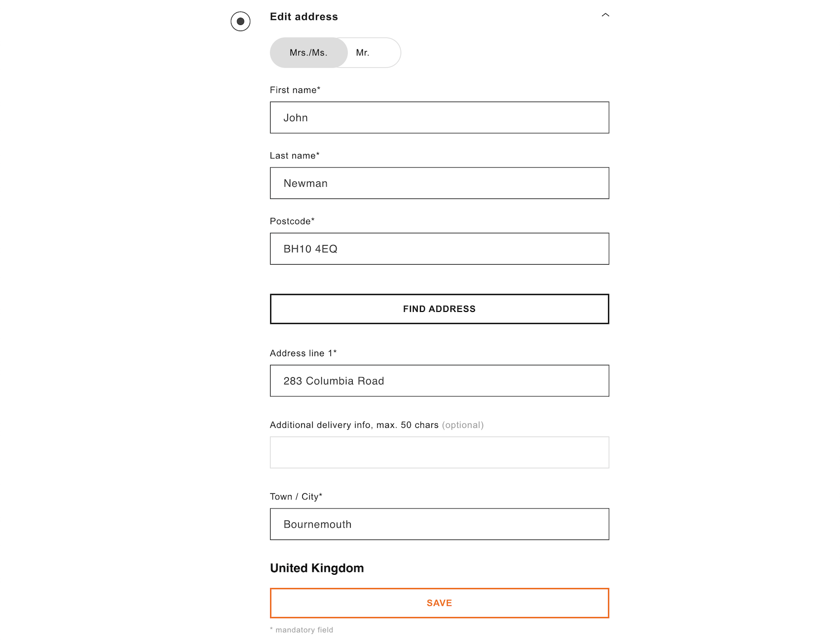Click into the Postcode box BH10 4EQ
This screenshot has height=642, width=840.
click(x=439, y=249)
